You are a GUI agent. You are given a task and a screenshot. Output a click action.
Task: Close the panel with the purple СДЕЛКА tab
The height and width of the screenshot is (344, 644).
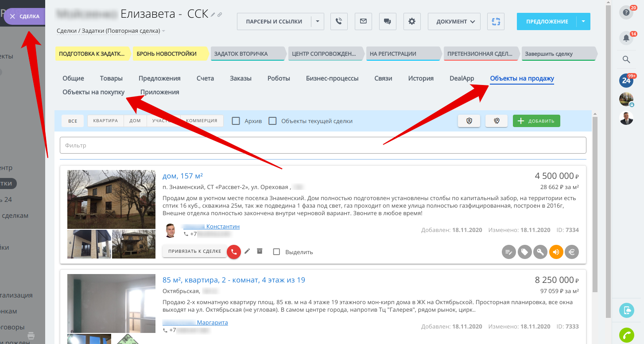[24, 16]
